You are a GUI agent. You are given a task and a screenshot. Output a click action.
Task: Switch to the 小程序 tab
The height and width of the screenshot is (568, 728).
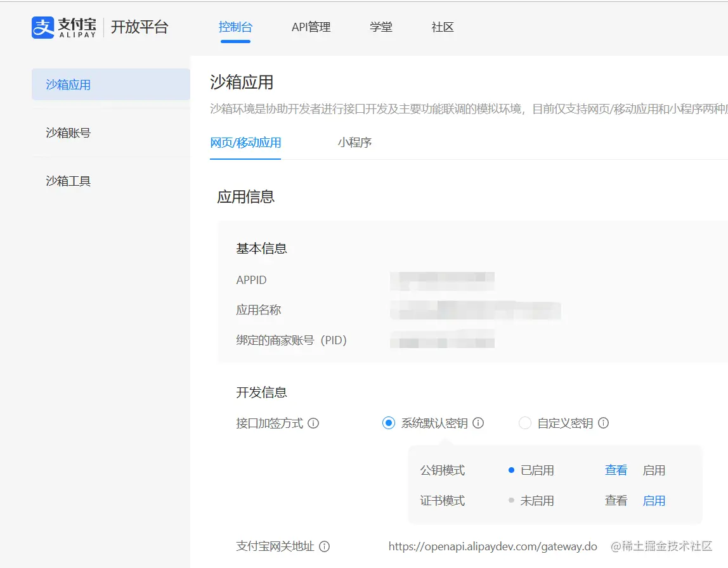(x=354, y=143)
